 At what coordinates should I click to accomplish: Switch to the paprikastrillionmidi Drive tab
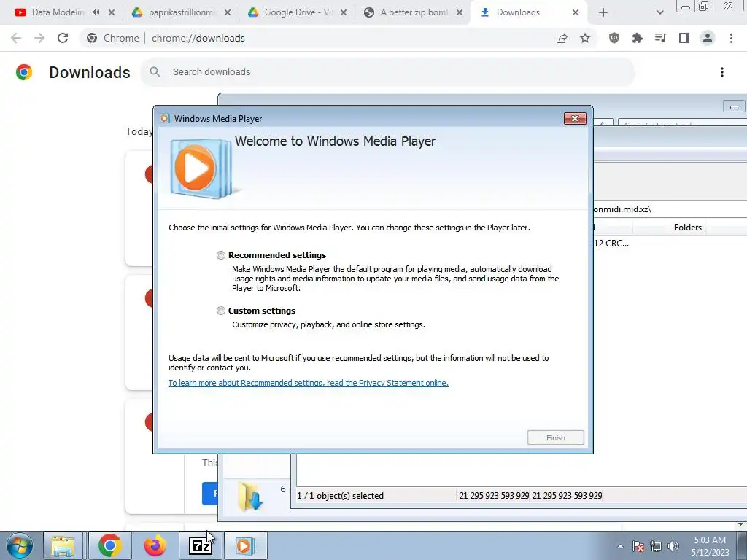point(181,12)
